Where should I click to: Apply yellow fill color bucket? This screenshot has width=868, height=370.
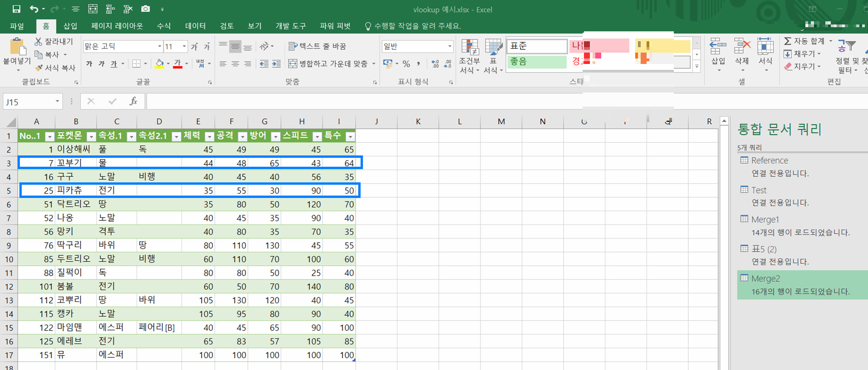159,64
